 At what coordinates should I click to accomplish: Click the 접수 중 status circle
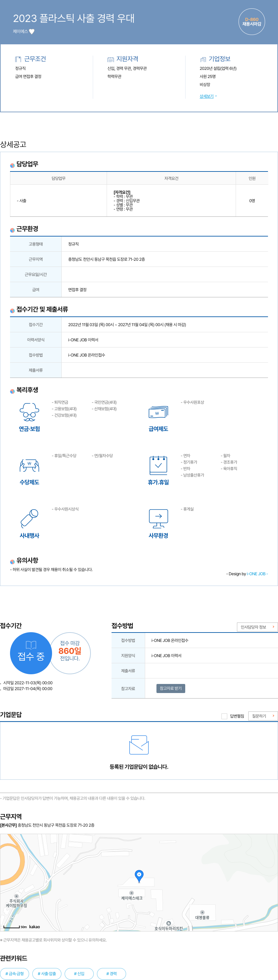31,653
